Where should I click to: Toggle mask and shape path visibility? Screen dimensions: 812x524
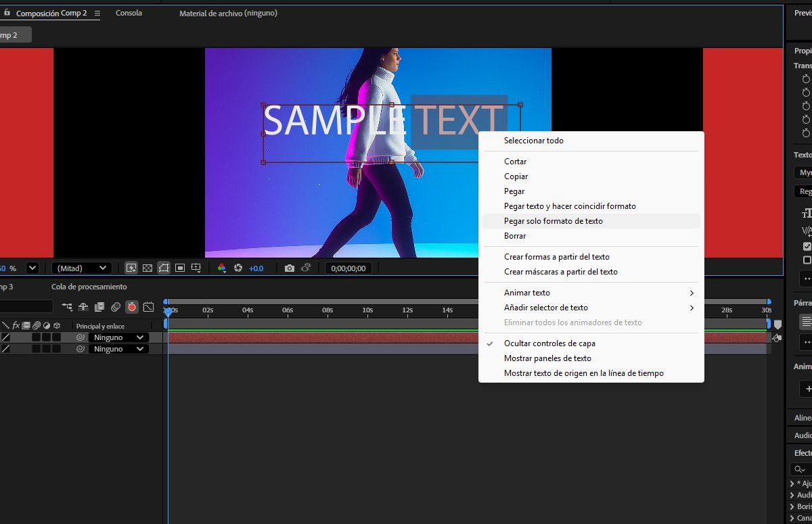[x=164, y=268]
